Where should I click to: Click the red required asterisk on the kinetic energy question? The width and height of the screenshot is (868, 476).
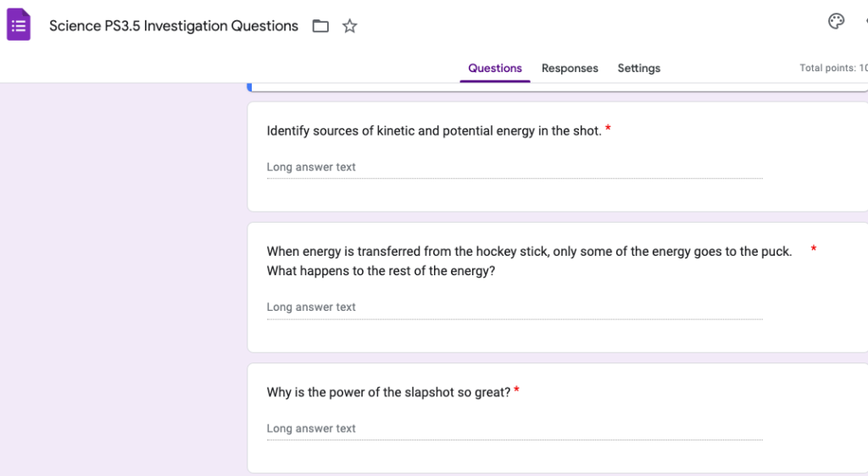coord(608,130)
